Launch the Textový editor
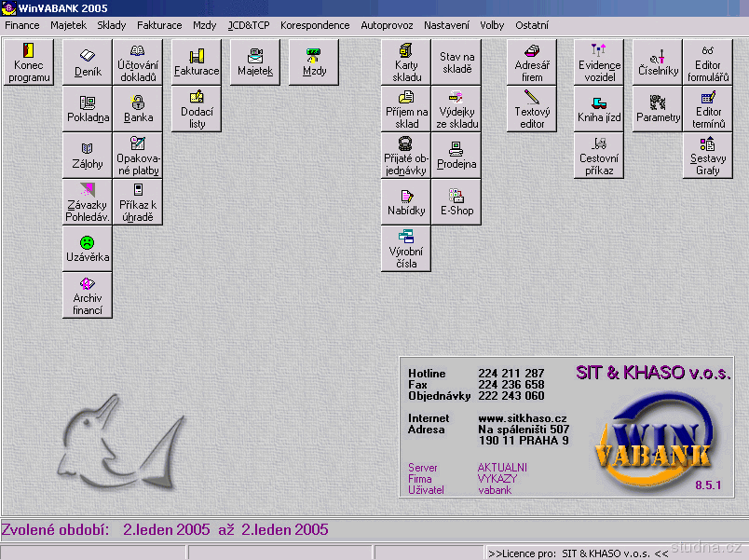 532,109
